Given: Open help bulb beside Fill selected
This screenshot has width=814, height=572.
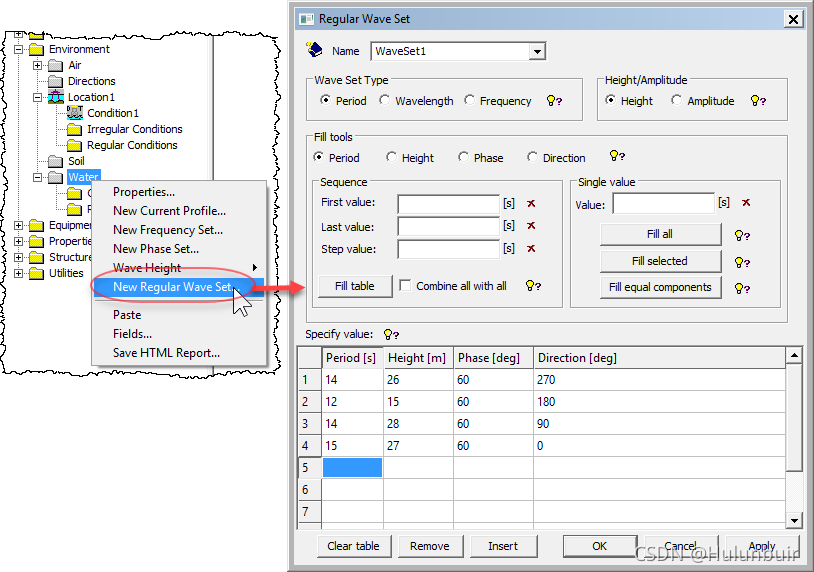Looking at the screenshot, I should point(742,263).
